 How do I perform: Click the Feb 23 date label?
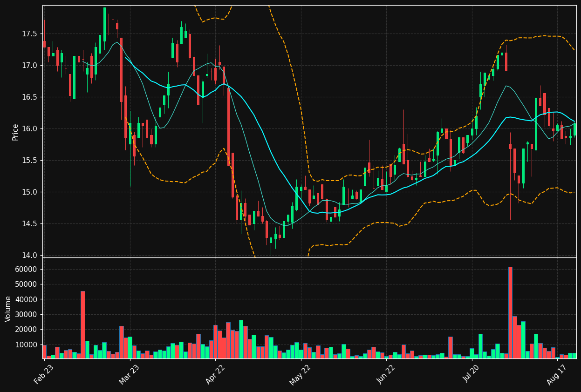point(44,374)
